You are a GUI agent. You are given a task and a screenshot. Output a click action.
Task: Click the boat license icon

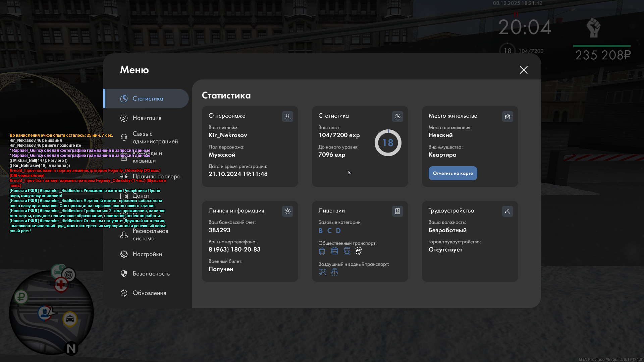(334, 272)
